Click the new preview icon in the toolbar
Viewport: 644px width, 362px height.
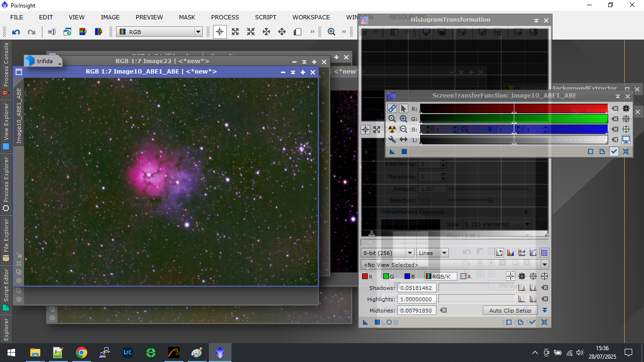[67, 32]
